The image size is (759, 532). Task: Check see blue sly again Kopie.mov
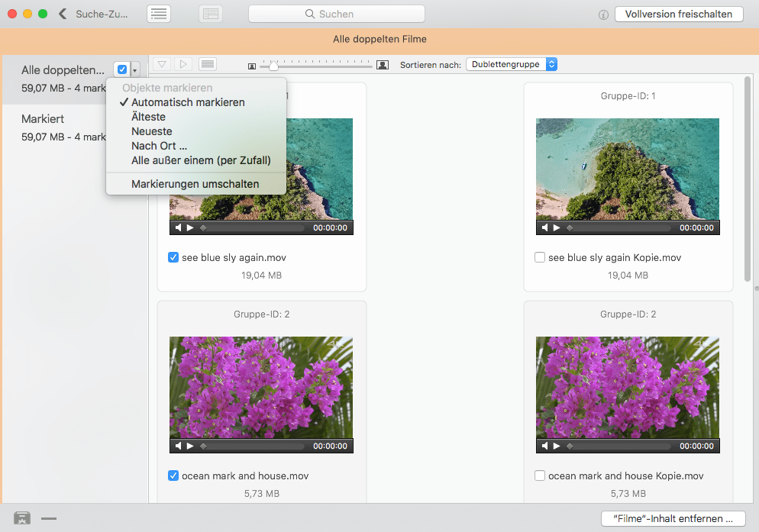coord(540,257)
